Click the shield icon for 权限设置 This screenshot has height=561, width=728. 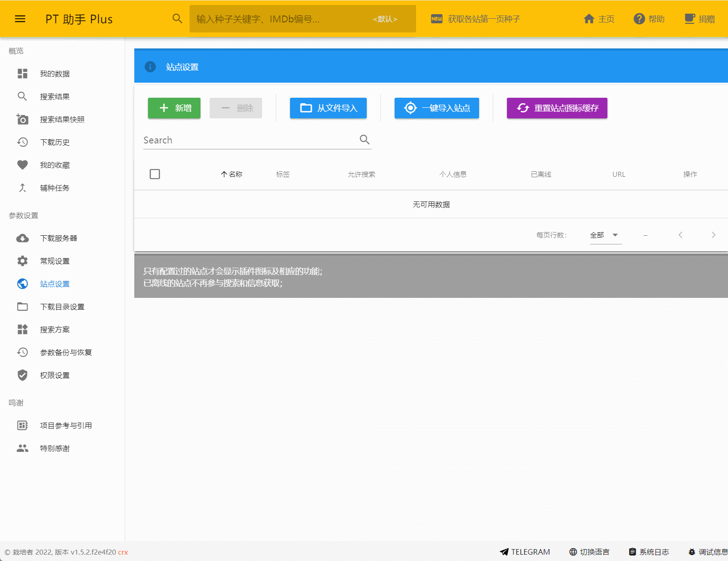[22, 375]
